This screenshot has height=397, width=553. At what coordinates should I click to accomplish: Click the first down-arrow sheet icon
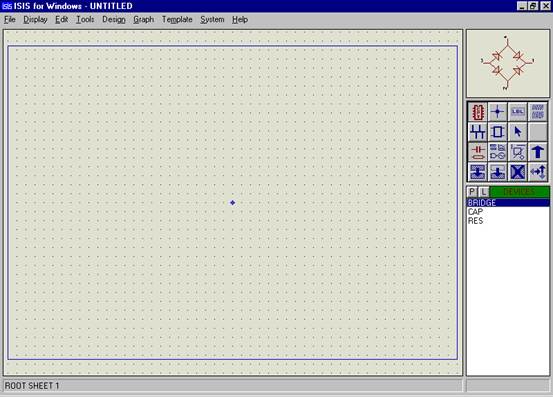pyautogui.click(x=478, y=172)
